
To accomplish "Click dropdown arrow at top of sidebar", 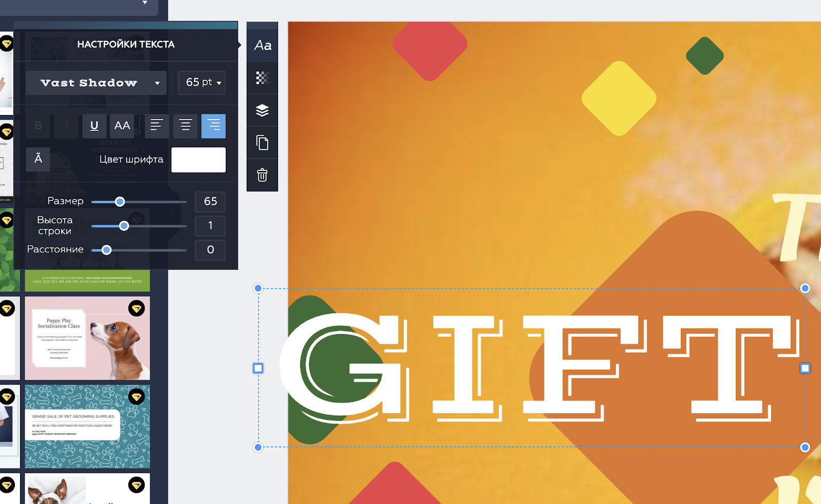I will (145, 3).
